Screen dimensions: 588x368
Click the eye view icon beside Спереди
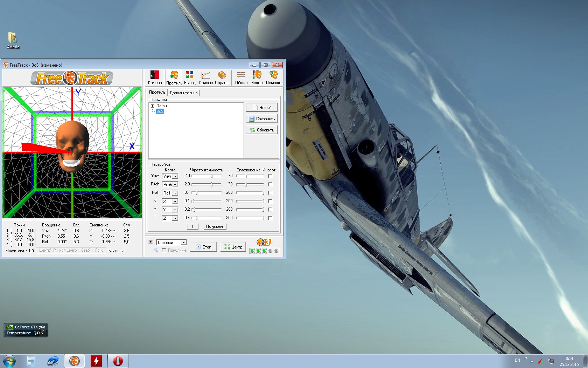pos(151,242)
